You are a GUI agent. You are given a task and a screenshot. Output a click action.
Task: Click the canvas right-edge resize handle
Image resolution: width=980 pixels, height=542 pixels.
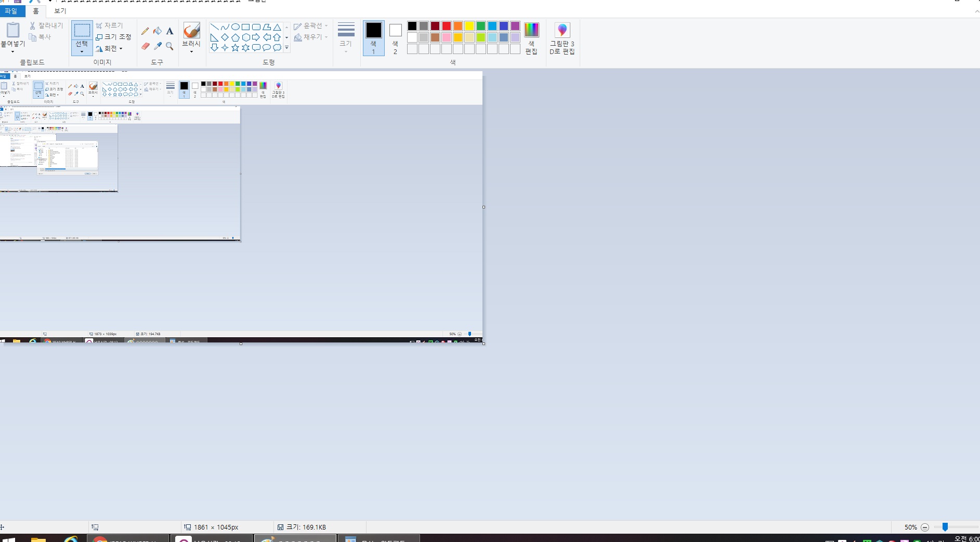(x=484, y=207)
